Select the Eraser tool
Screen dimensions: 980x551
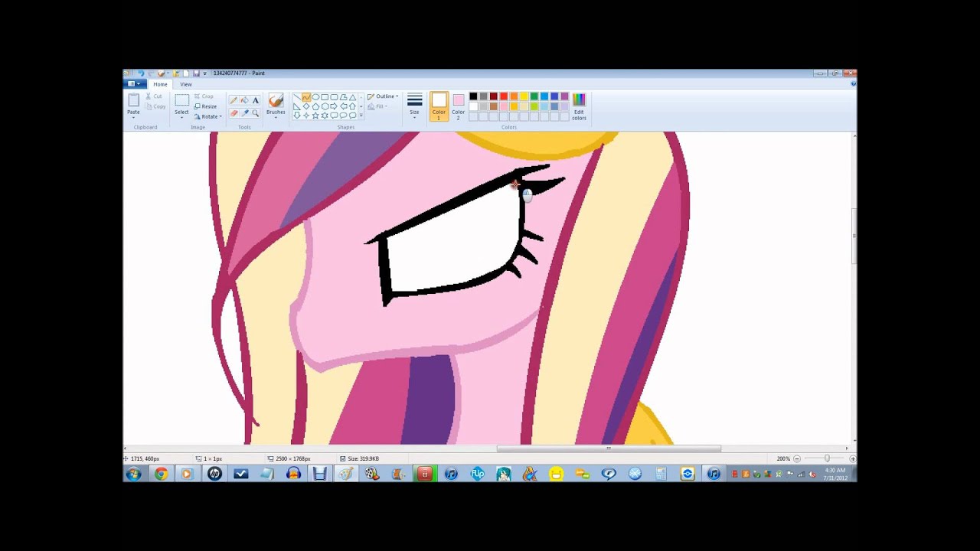tap(234, 113)
